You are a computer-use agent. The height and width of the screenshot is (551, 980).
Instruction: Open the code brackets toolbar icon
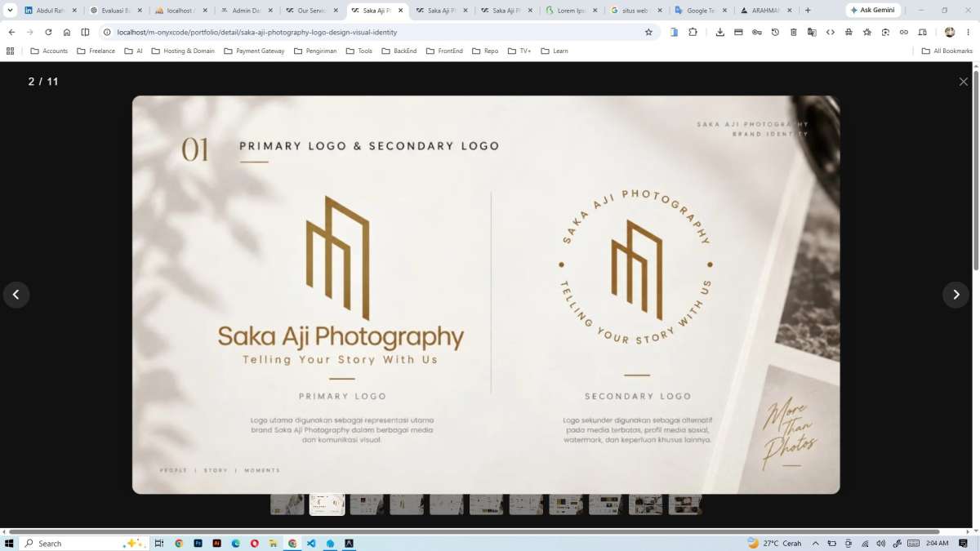pyautogui.click(x=831, y=32)
